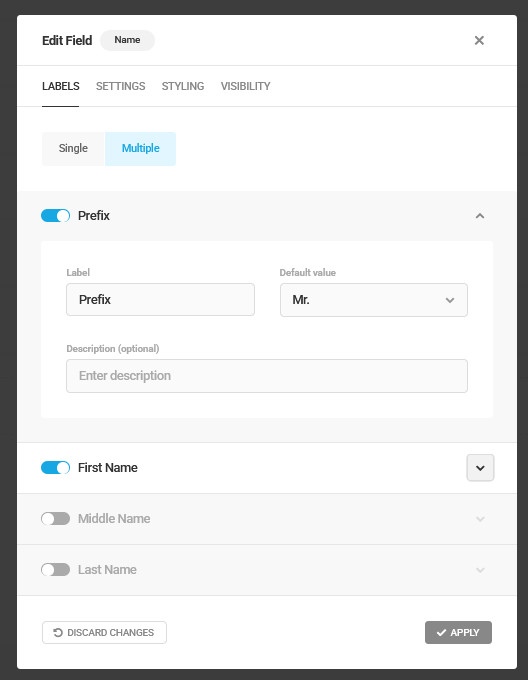Expand the First Name section
This screenshot has width=528, height=680.
480,468
